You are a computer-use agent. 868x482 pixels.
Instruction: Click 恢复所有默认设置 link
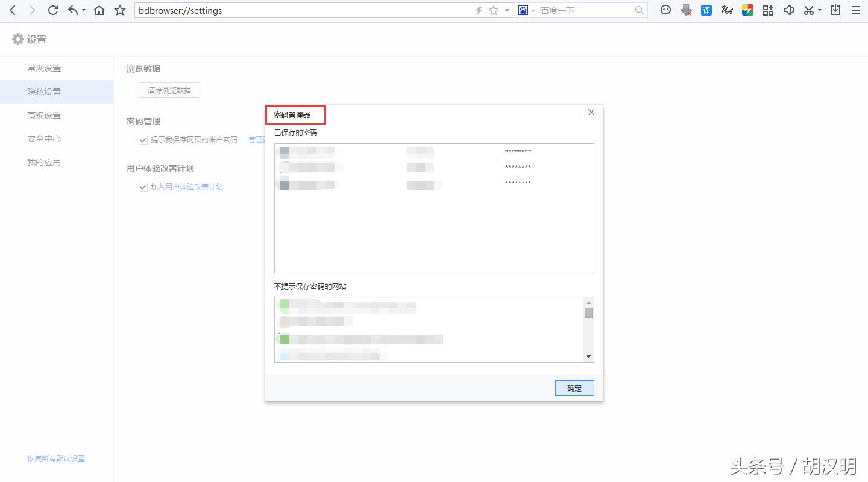point(56,458)
